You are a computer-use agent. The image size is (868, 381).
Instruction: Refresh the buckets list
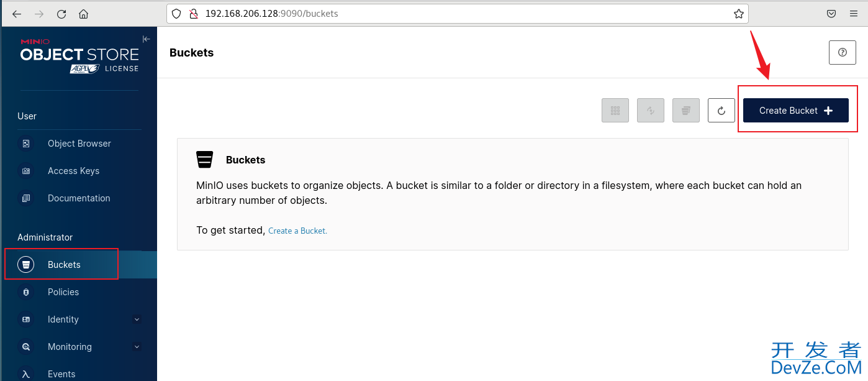pyautogui.click(x=721, y=111)
